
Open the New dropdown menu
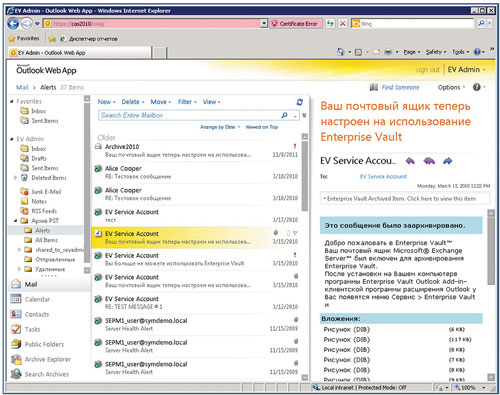pos(106,102)
